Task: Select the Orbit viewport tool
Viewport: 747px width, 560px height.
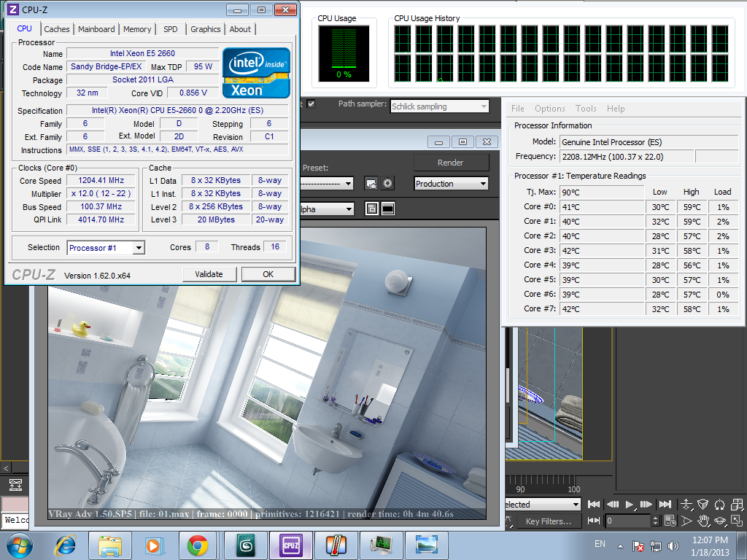Action: (x=720, y=521)
